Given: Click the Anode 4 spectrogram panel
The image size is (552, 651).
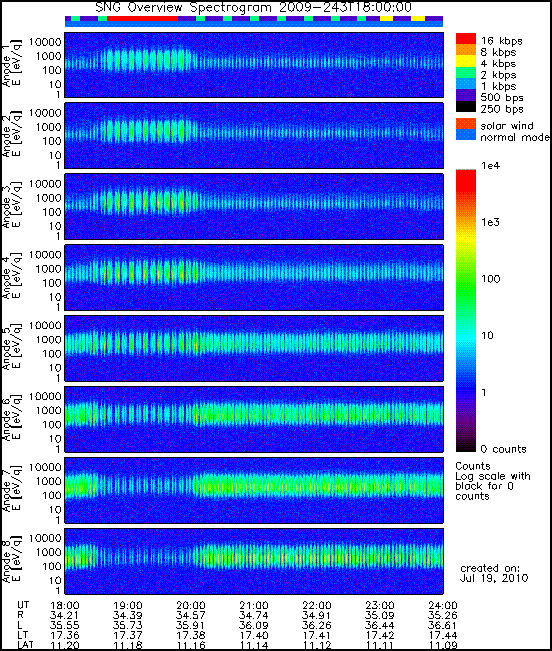Looking at the screenshot, I should click(254, 277).
